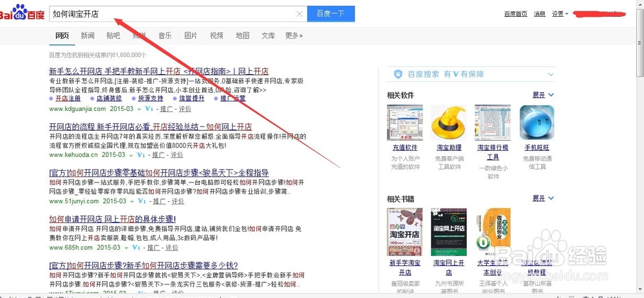This screenshot has height=298, width=644.
Task: Click 评价 link after www.685h.com
Action: point(172,248)
